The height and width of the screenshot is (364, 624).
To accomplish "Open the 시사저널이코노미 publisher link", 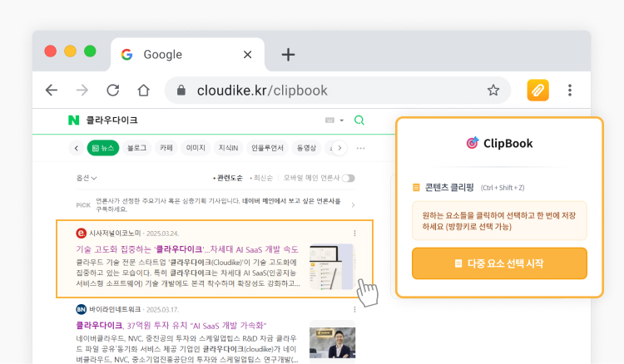I will pyautogui.click(x=115, y=234).
